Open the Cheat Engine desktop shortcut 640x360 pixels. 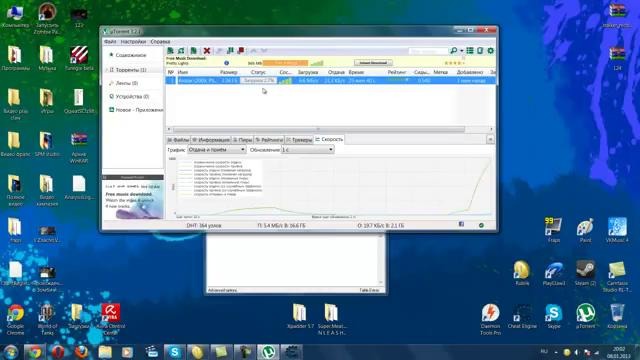coord(522,316)
